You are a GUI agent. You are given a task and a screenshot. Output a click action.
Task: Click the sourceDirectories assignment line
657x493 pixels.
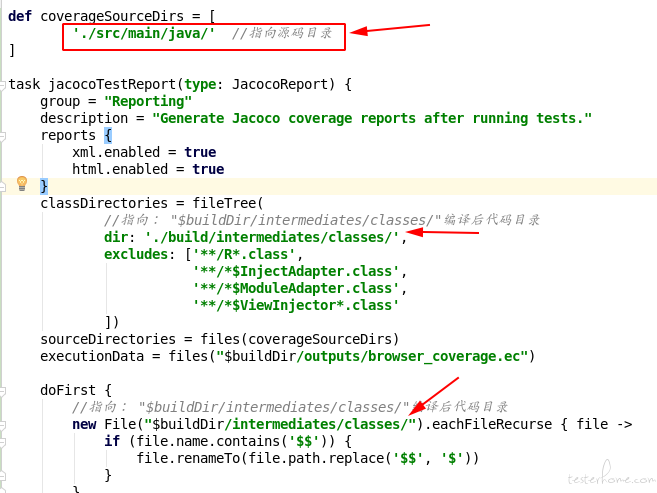click(x=220, y=339)
